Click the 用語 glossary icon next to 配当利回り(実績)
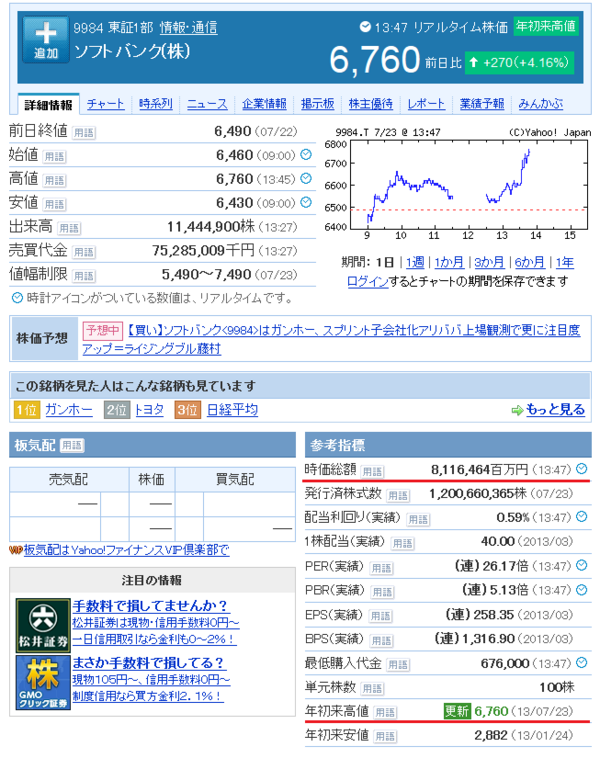 click(418, 519)
